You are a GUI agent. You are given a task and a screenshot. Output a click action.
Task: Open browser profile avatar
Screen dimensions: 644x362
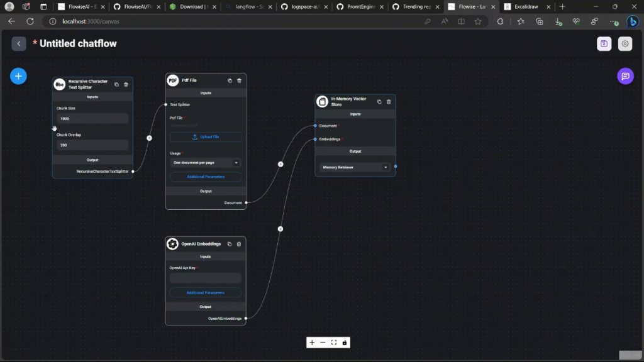tap(9, 6)
